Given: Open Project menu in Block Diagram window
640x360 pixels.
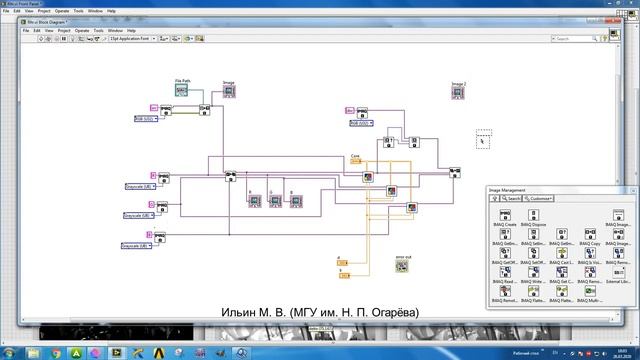Looking at the screenshot, I should [64, 31].
